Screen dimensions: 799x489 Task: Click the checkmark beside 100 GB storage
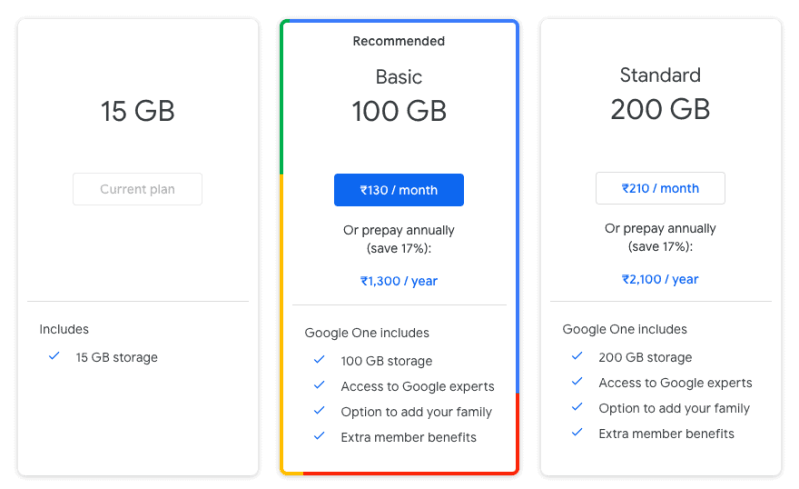coord(319,360)
